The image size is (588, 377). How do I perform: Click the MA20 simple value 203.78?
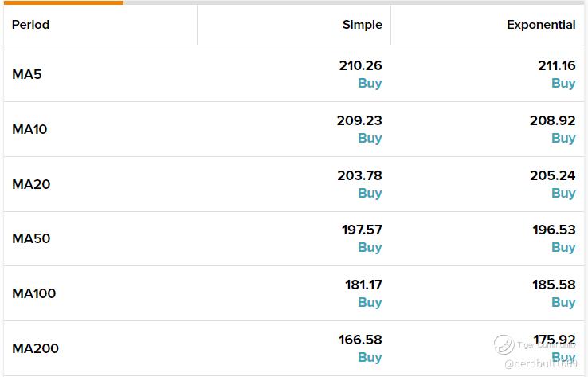359,175
